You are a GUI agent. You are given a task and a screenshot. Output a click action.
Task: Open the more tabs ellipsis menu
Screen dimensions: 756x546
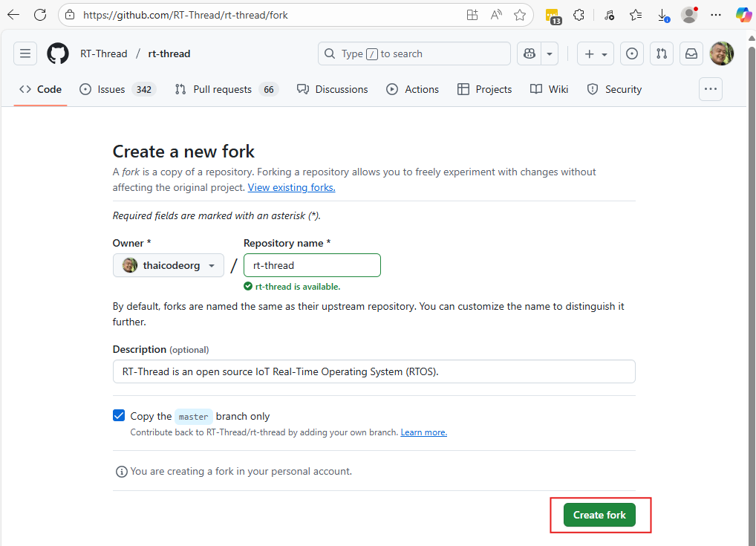point(711,89)
